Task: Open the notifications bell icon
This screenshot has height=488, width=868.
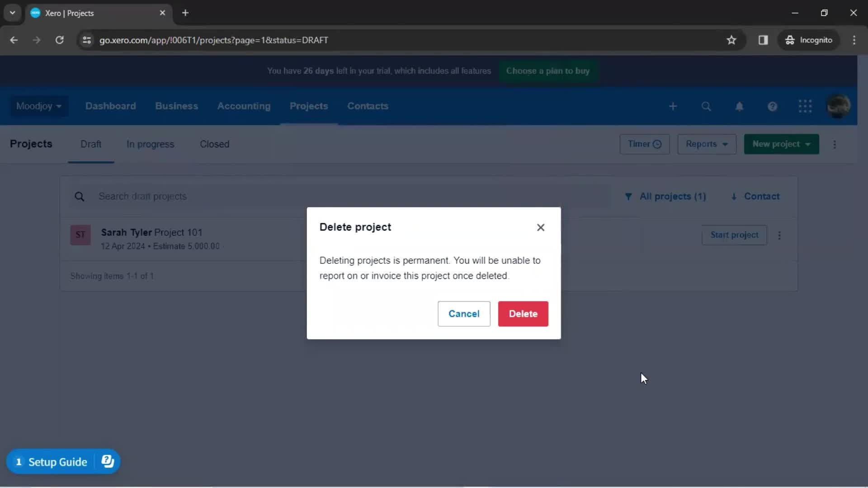Action: click(x=739, y=106)
